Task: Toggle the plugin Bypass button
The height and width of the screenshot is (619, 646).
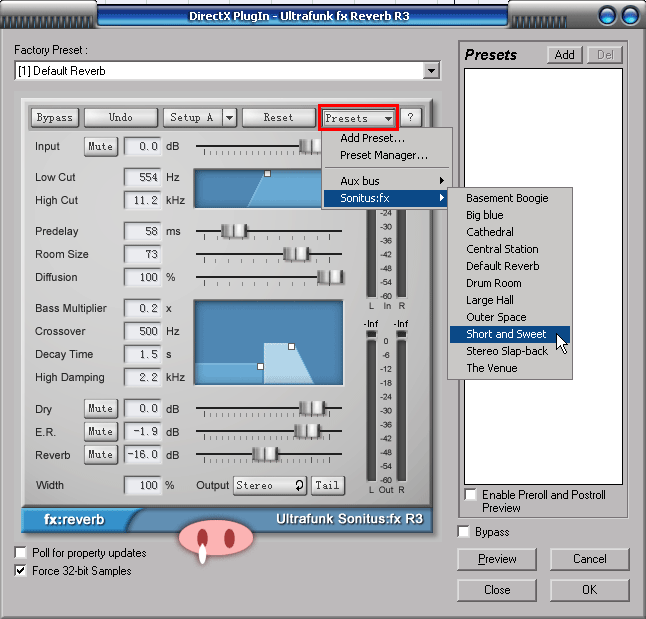Action: pyautogui.click(x=55, y=118)
